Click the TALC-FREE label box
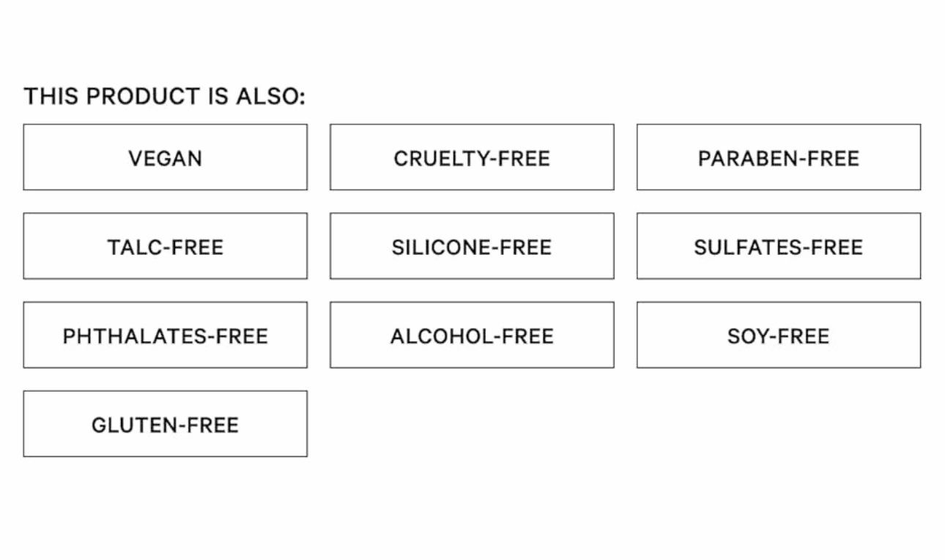This screenshot has height=560, width=945. click(x=166, y=246)
